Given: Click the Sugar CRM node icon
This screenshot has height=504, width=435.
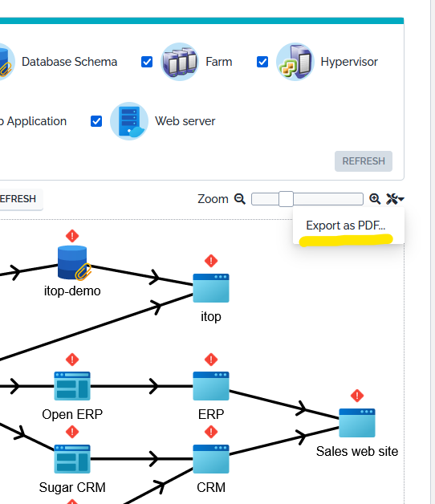Looking at the screenshot, I should coord(72,459).
